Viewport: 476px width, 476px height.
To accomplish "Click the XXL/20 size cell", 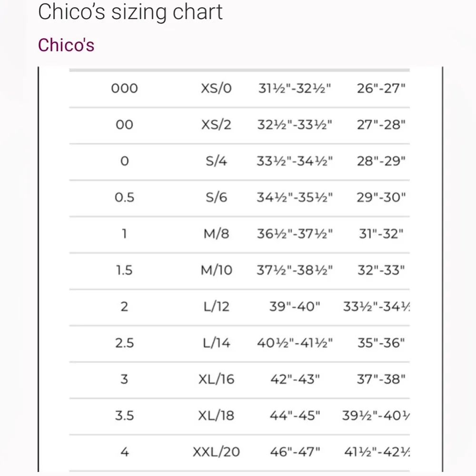I will pyautogui.click(x=217, y=452).
